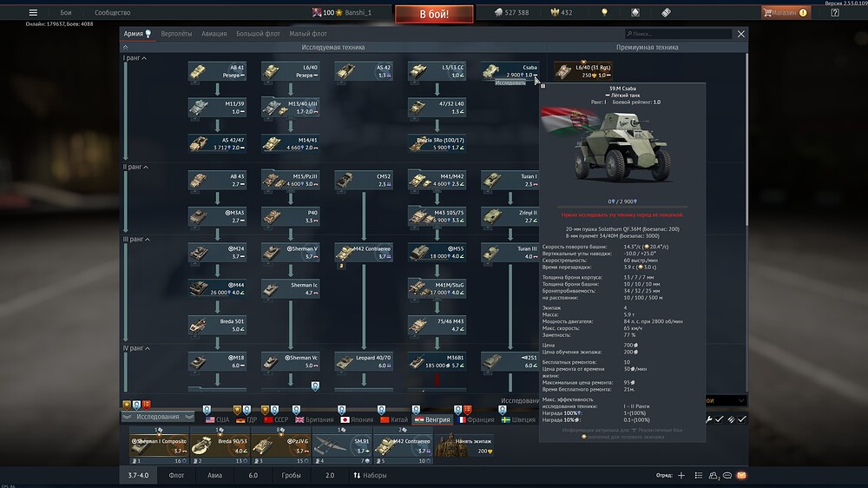Click the Магазин shop cart icon
The image size is (868, 488).
pyautogui.click(x=769, y=13)
